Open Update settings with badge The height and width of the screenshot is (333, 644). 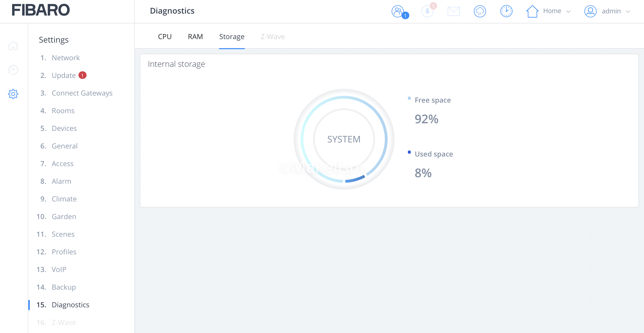point(64,75)
